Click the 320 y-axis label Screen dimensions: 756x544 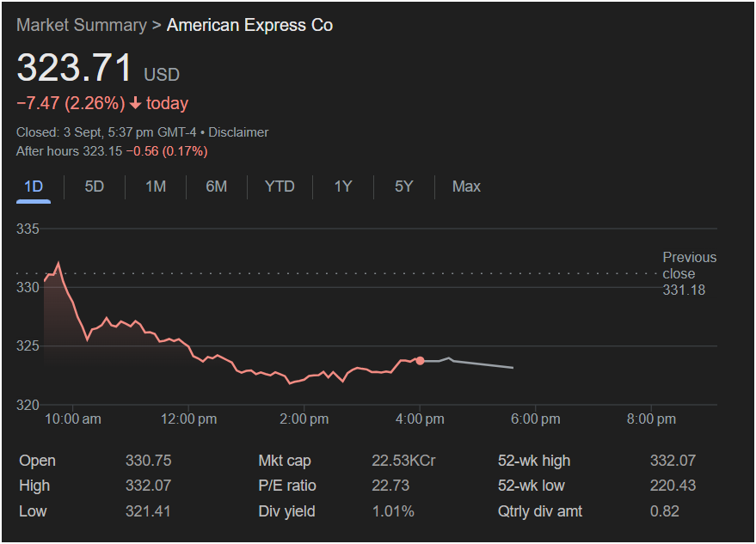pyautogui.click(x=28, y=406)
